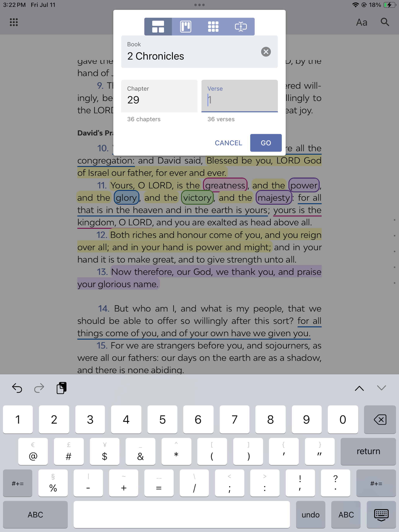The width and height of the screenshot is (399, 532).
Task: Tap the question mark key
Action: coord(336,483)
